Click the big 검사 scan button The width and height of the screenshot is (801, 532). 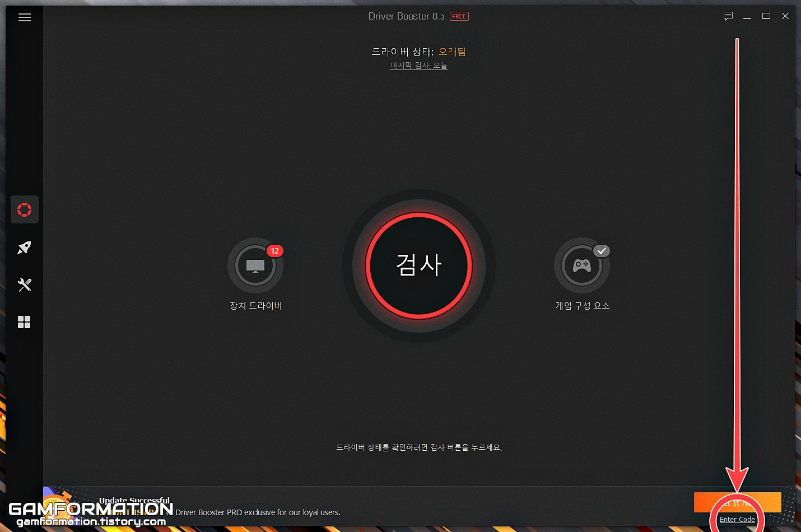coord(419,266)
